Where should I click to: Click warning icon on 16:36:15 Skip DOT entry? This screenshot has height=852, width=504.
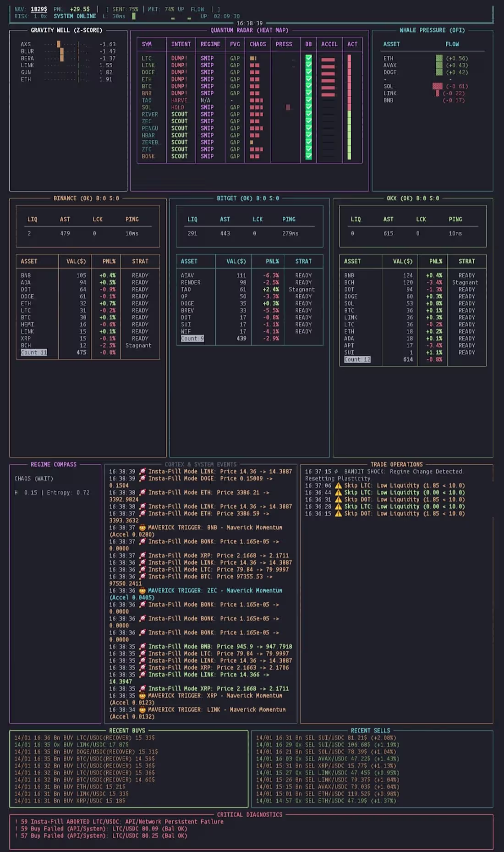coord(338,513)
